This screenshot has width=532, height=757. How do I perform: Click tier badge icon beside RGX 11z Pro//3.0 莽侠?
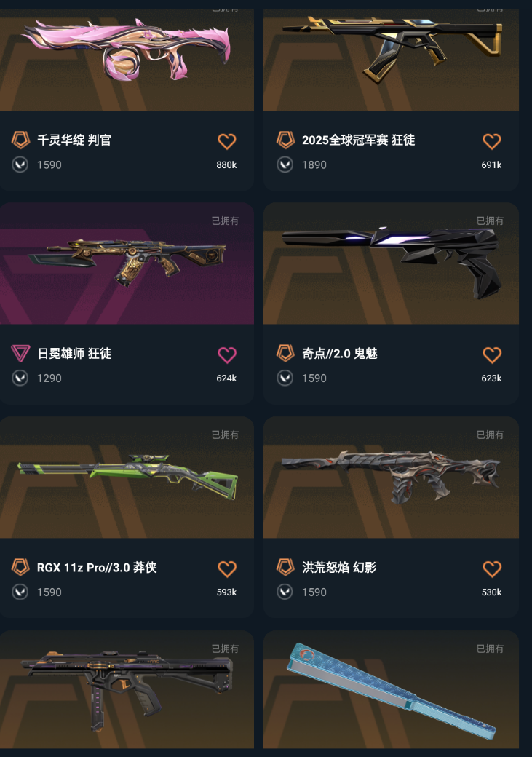pyautogui.click(x=20, y=567)
